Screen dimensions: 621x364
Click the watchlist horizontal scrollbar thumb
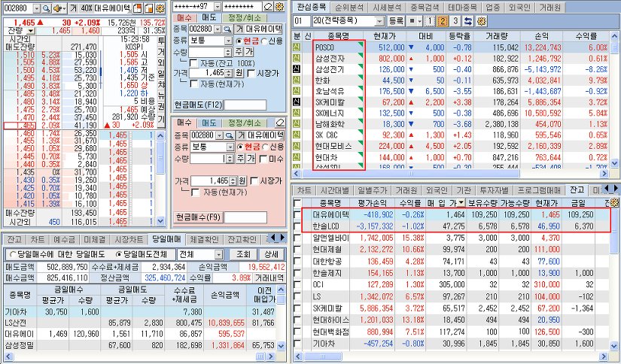(x=410, y=174)
